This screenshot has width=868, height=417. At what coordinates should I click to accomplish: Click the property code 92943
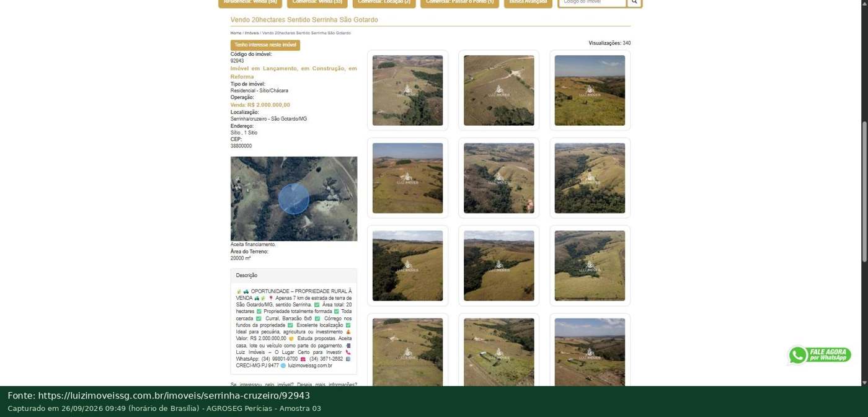coord(237,61)
